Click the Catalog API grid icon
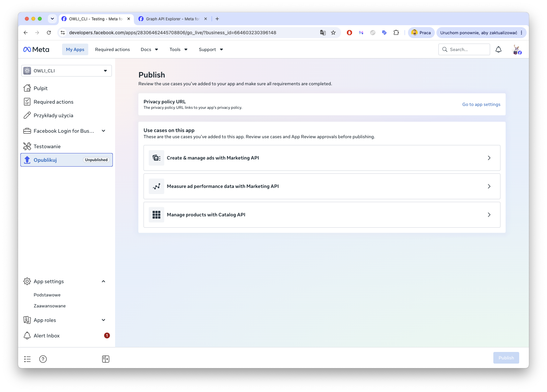The height and width of the screenshot is (392, 547). (156, 215)
